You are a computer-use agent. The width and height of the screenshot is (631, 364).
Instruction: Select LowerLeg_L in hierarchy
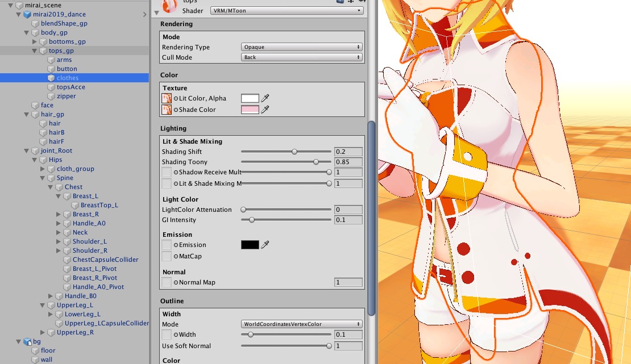click(x=82, y=314)
